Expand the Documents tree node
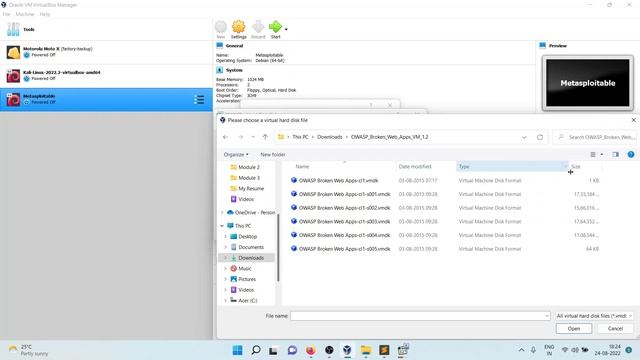This screenshot has width=640, height=360. [x=226, y=247]
